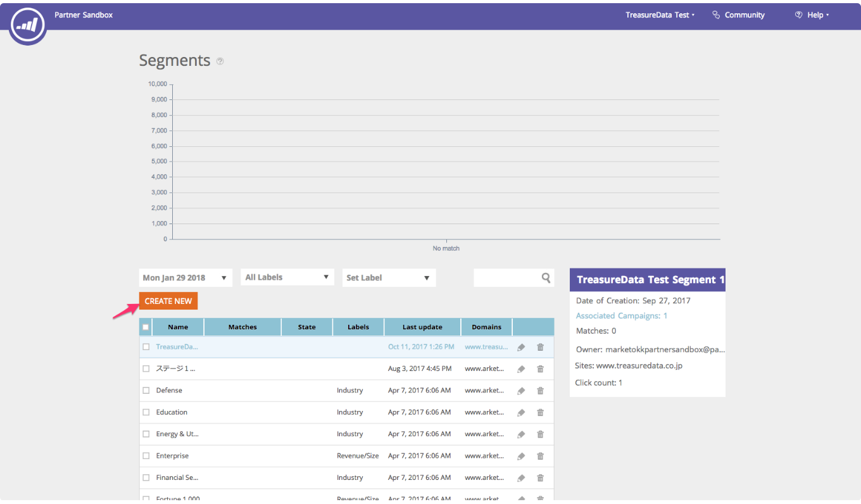
Task: Click the Marketo logo icon
Action: [x=27, y=25]
